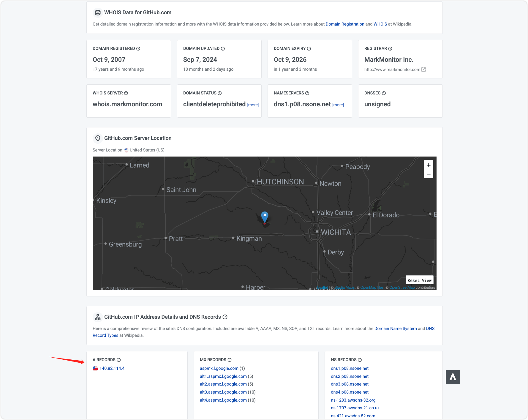Open dns1.p08.nsone.net NS record link
This screenshot has height=420, width=528.
point(350,368)
